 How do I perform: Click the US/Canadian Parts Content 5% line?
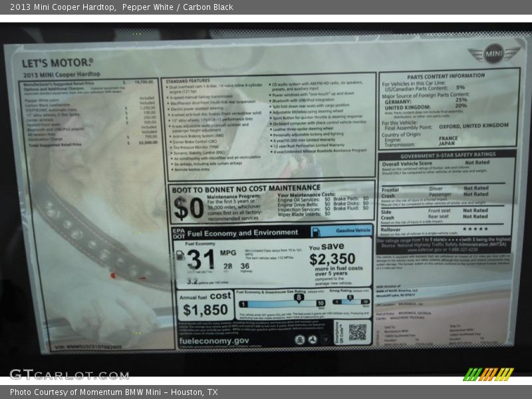coord(424,88)
